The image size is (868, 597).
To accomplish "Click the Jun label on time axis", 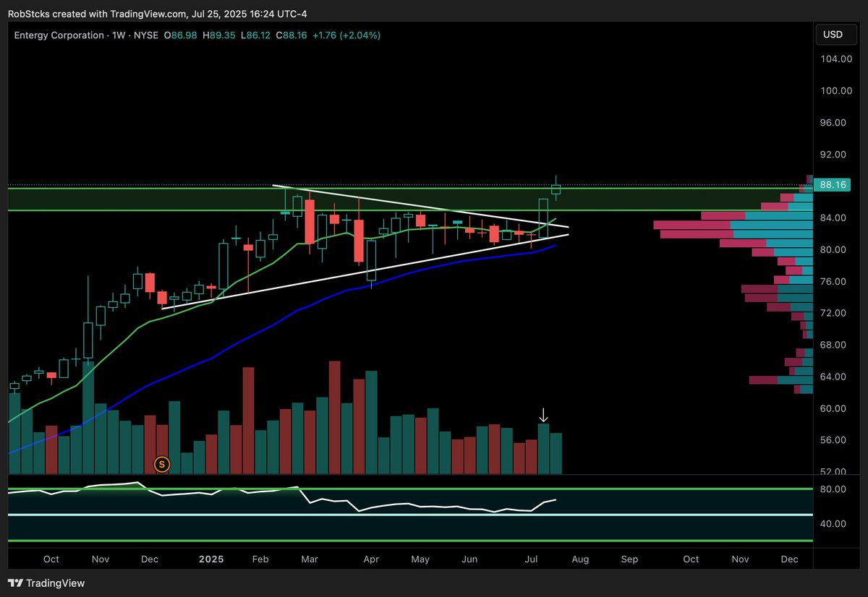I will [469, 559].
